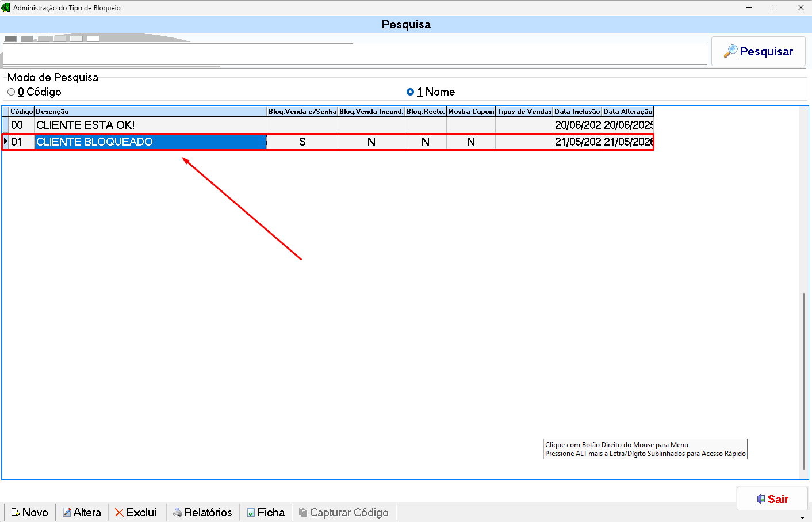The width and height of the screenshot is (812, 522).
Task: Click the Pesquisar button
Action: click(759, 51)
